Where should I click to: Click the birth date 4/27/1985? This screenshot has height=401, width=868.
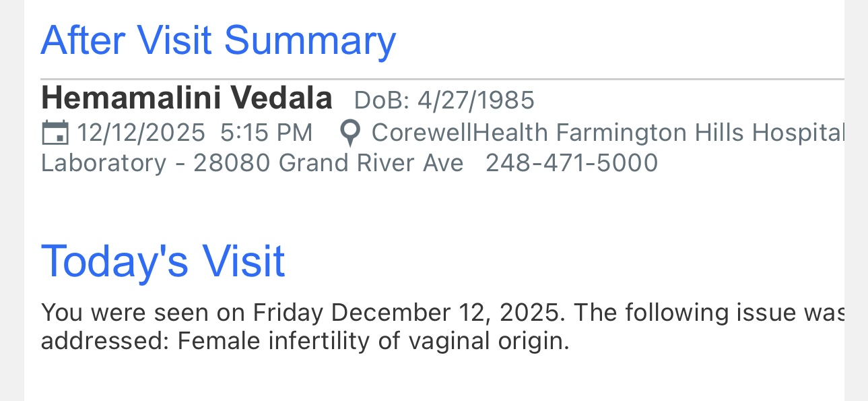[x=475, y=100]
